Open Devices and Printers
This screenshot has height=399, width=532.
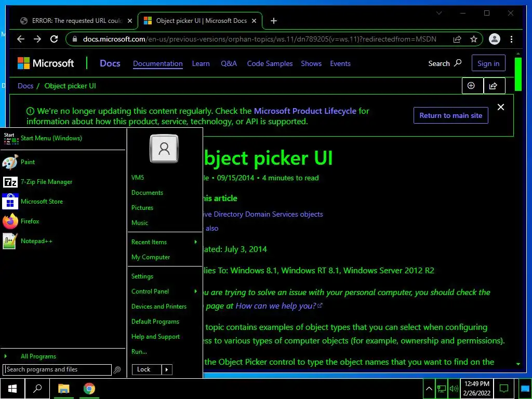159,307
